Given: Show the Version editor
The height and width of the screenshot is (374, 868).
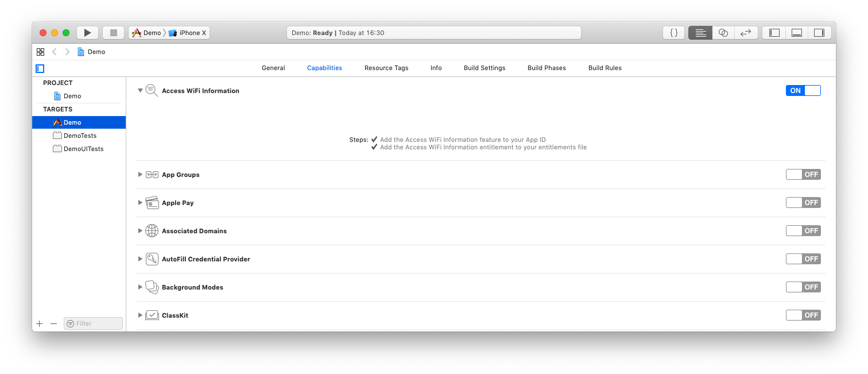Looking at the screenshot, I should pyautogui.click(x=746, y=33).
